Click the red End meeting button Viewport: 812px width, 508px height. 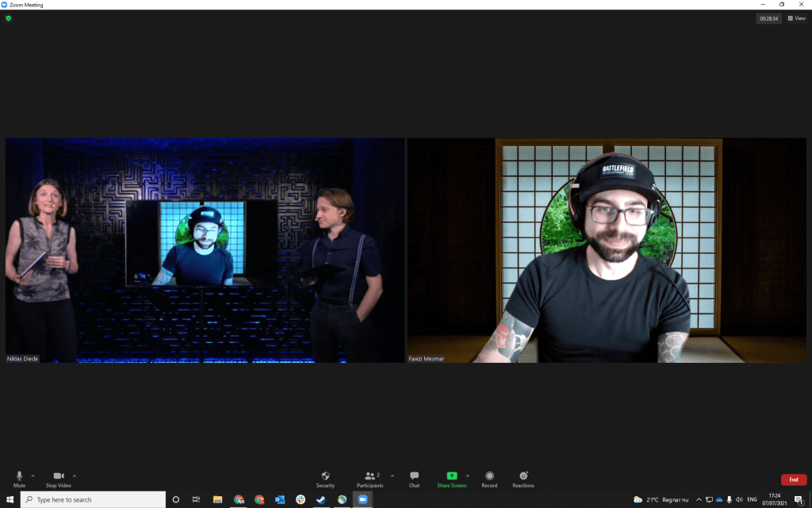pyautogui.click(x=793, y=479)
